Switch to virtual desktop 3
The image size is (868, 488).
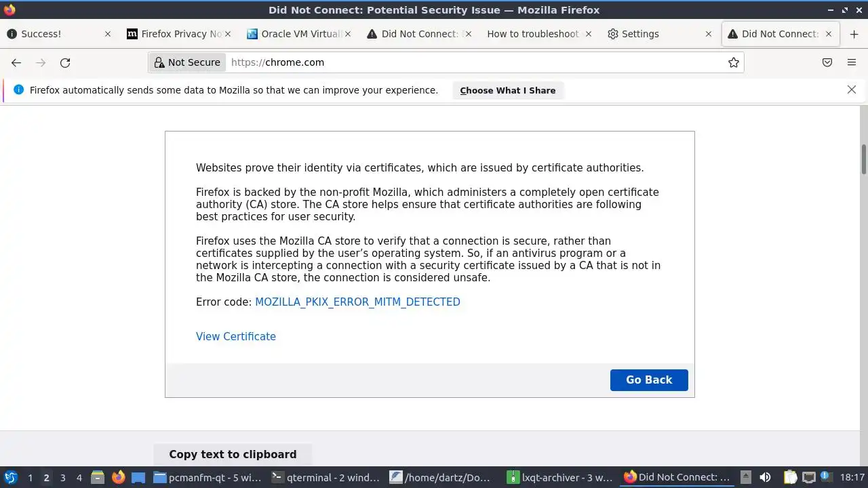click(x=62, y=478)
